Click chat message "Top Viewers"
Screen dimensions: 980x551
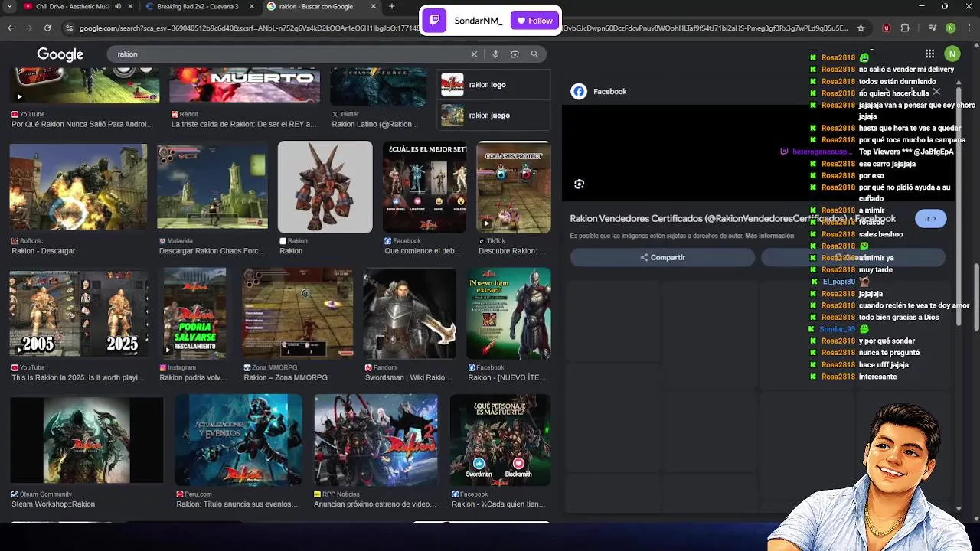906,152
